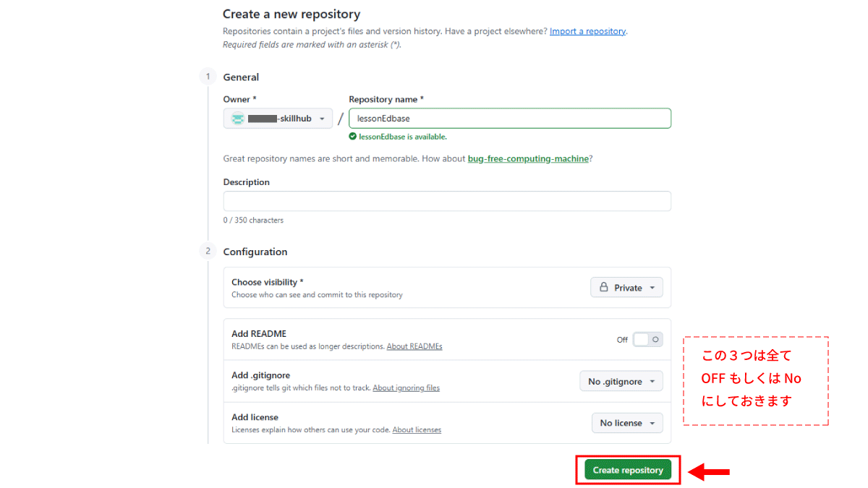Click the Repository name input field
Image resolution: width=868 pixels, height=488 pixels.
510,119
